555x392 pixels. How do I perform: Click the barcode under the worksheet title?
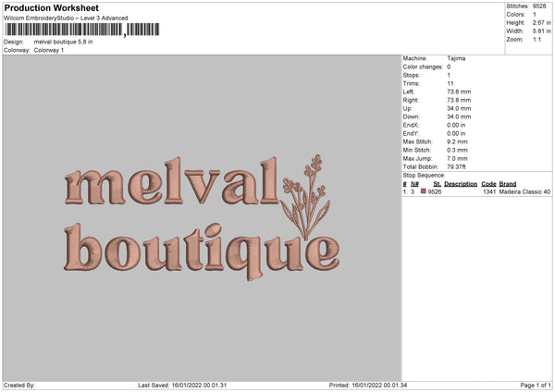(x=82, y=30)
